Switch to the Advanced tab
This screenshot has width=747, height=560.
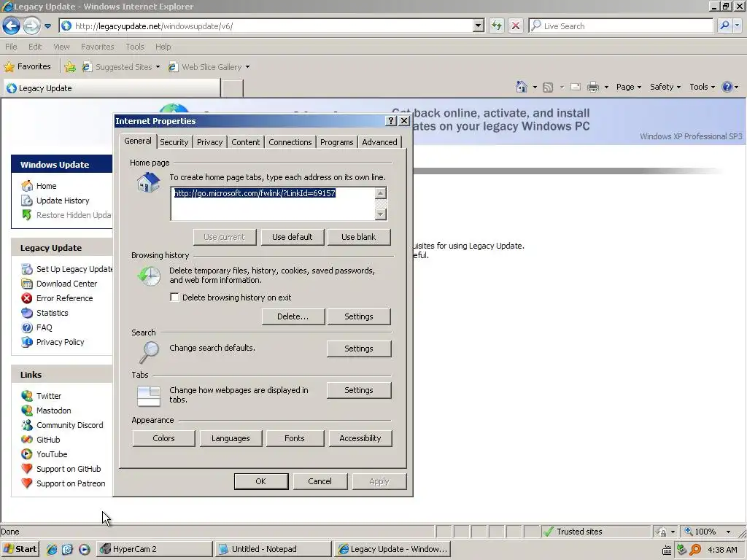pos(379,142)
